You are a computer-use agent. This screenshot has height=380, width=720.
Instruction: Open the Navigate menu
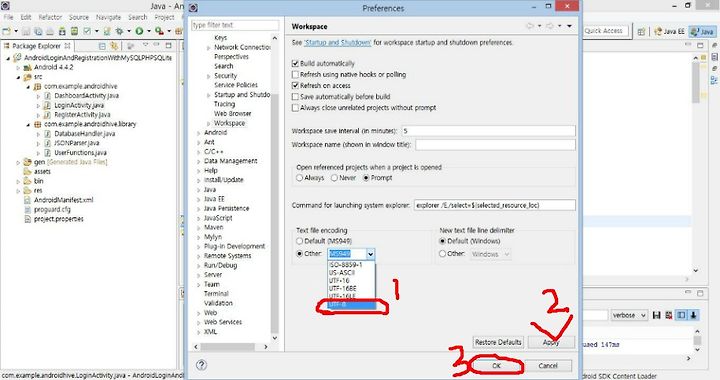108,17
